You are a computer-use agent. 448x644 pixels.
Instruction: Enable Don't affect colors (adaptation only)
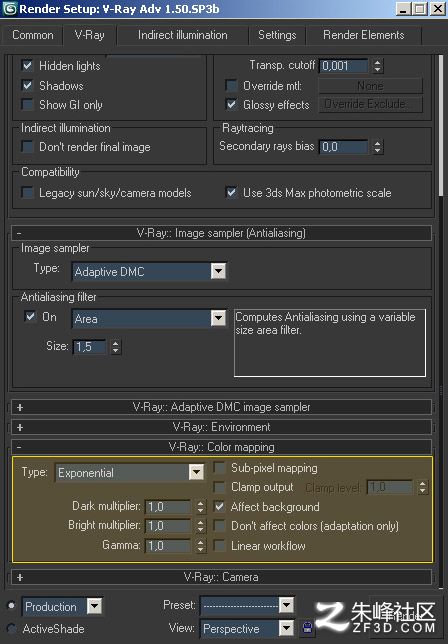(220, 526)
